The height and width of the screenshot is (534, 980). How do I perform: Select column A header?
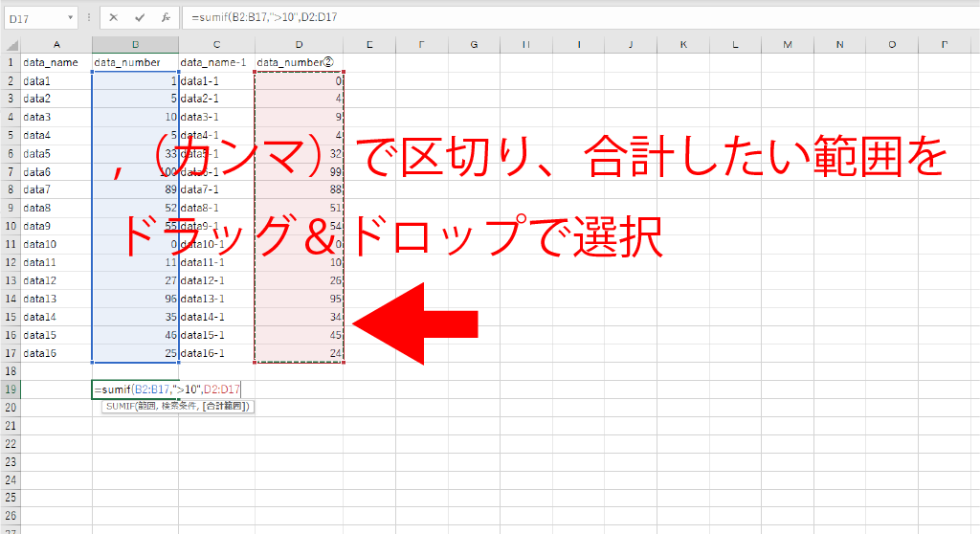pyautogui.click(x=56, y=45)
